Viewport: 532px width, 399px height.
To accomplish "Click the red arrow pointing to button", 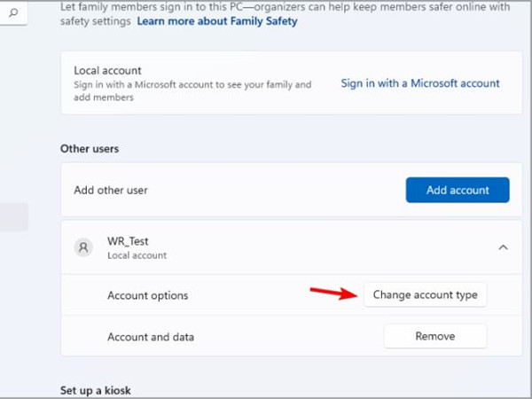I will [332, 293].
